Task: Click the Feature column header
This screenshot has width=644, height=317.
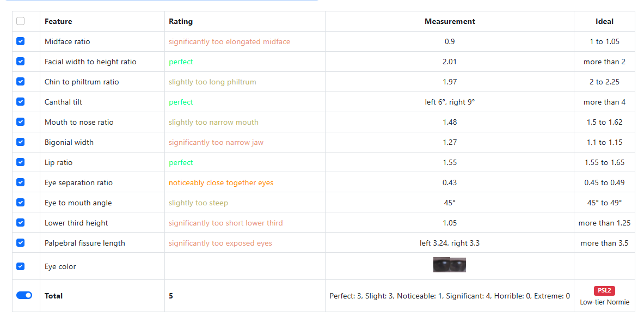Action: tap(58, 21)
